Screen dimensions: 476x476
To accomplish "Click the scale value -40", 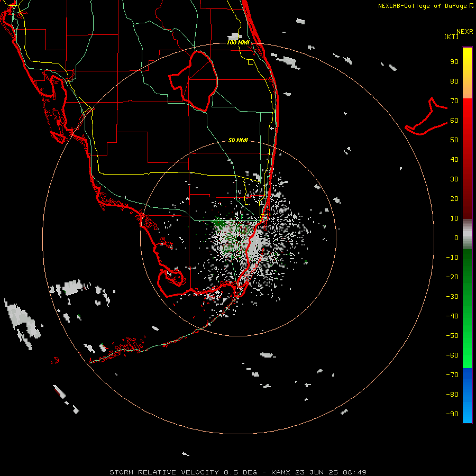I will (x=452, y=316).
